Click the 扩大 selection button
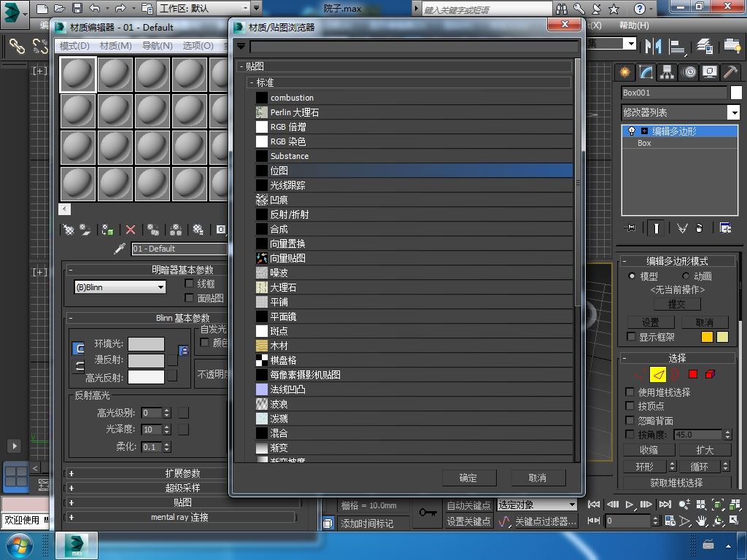Screen dimensions: 747x560 (x=705, y=450)
